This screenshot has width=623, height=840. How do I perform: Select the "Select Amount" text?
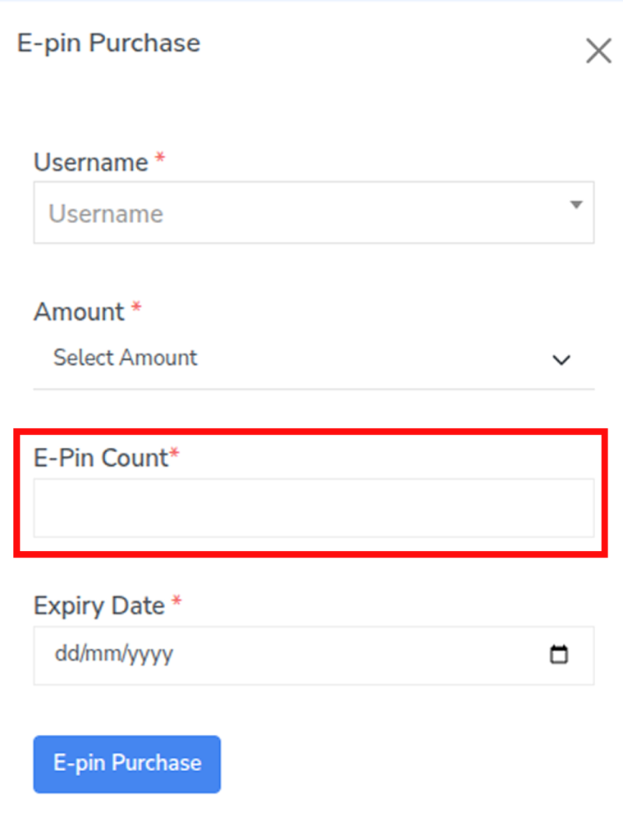(x=126, y=358)
